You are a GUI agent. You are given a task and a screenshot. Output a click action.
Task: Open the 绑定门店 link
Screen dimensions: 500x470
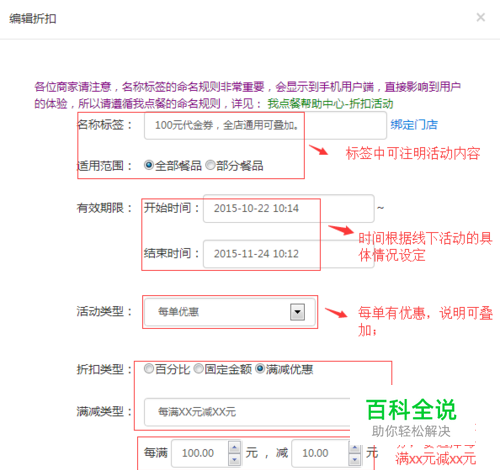pos(414,125)
